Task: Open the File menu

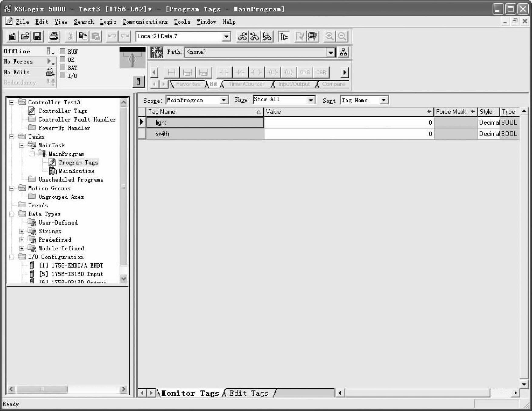Action: tap(22, 22)
